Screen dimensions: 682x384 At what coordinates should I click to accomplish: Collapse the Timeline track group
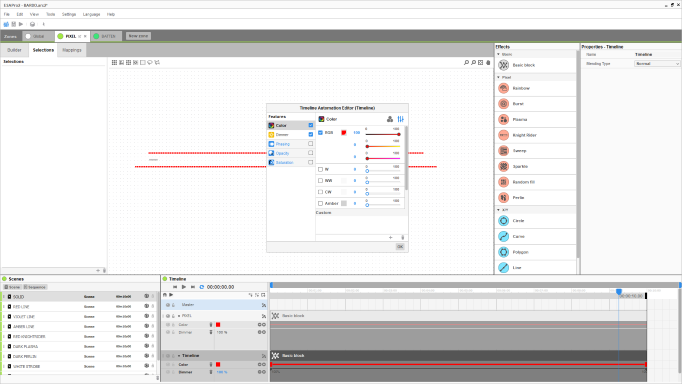click(x=179, y=356)
